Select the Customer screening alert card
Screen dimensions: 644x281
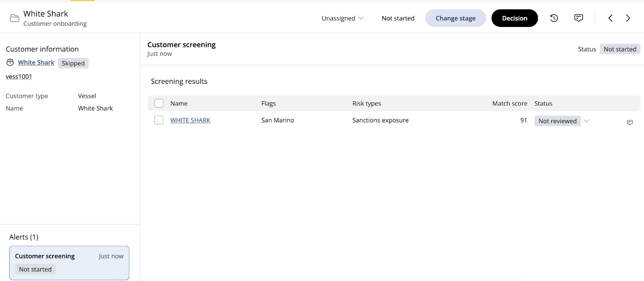69,262
